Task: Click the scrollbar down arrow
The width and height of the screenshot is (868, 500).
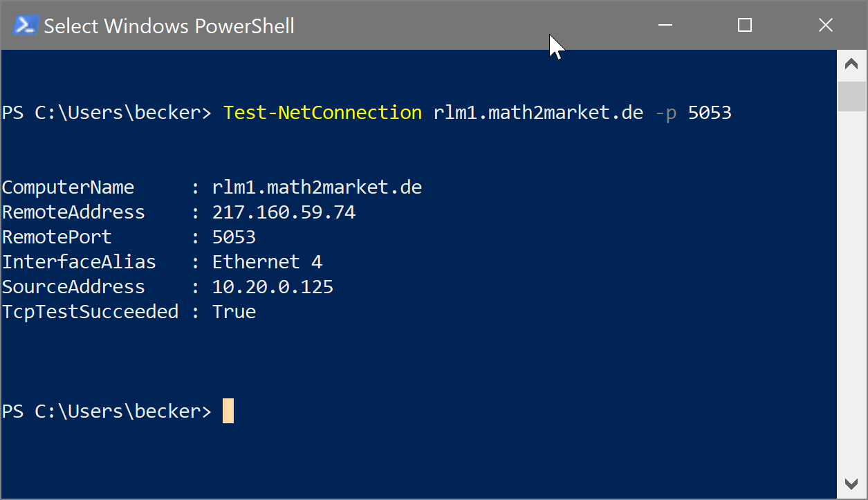Action: coord(851,482)
